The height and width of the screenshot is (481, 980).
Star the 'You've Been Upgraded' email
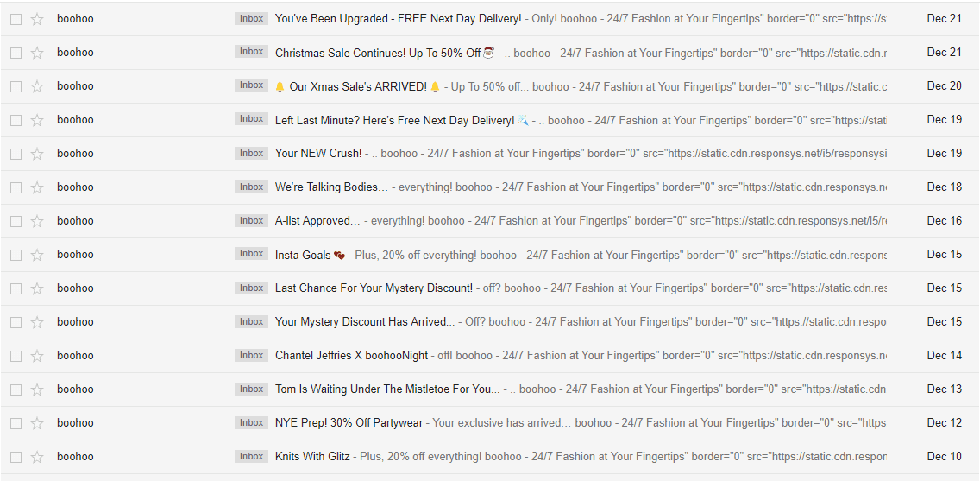[x=37, y=19]
